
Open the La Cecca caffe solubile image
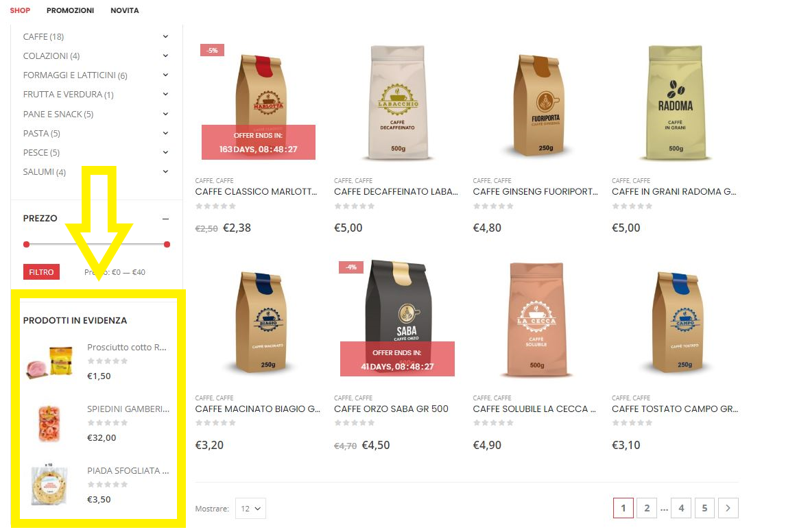pyautogui.click(x=536, y=319)
